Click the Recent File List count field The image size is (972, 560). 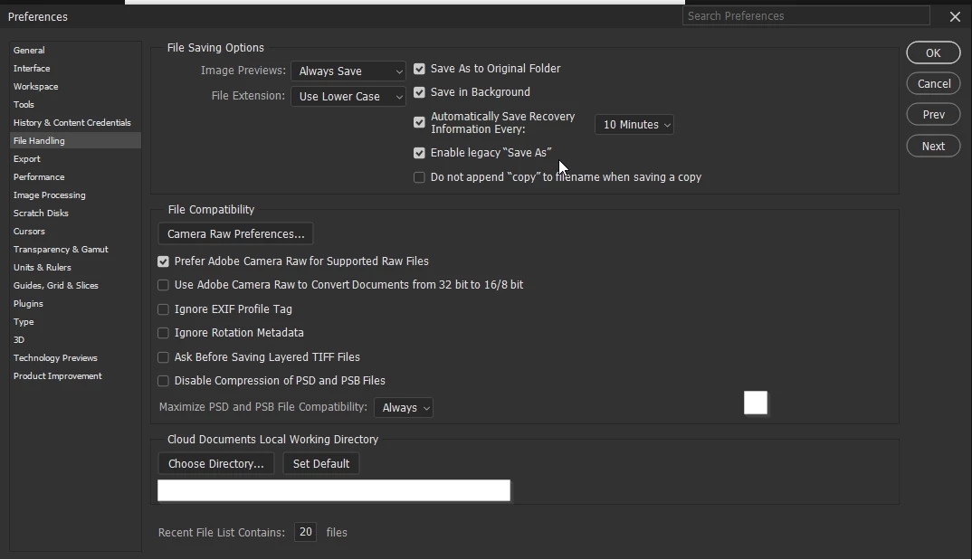305,532
